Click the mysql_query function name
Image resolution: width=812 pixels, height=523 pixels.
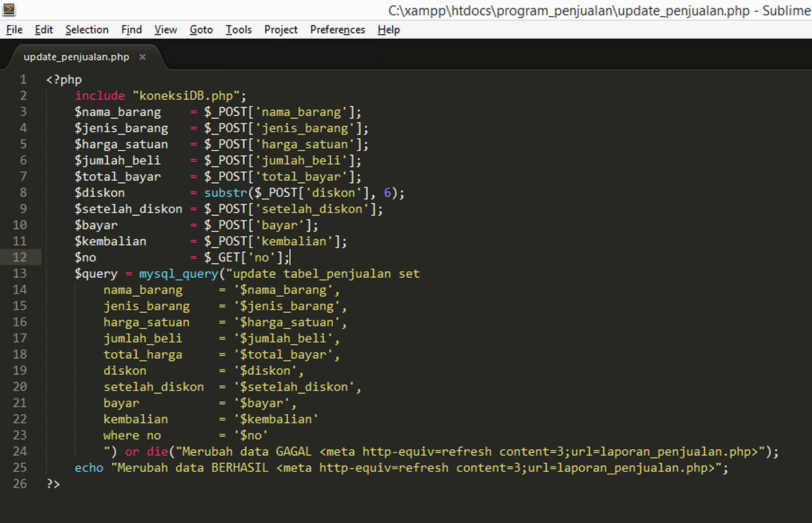point(179,274)
